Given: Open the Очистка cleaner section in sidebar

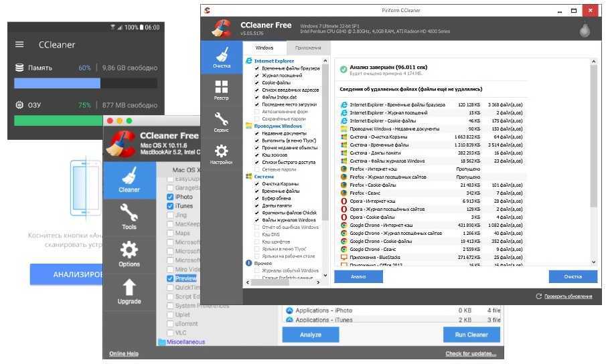Looking at the screenshot, I should point(222,58).
